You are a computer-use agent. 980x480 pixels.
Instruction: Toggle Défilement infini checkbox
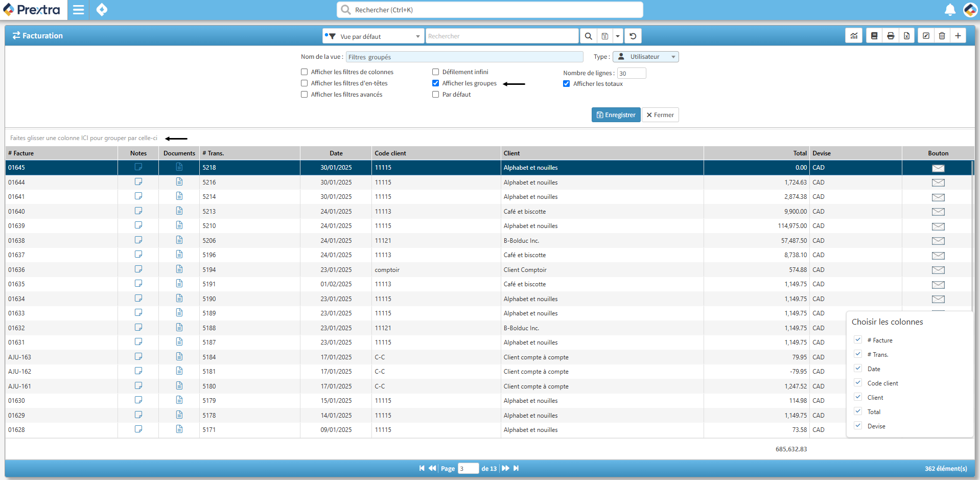(436, 72)
